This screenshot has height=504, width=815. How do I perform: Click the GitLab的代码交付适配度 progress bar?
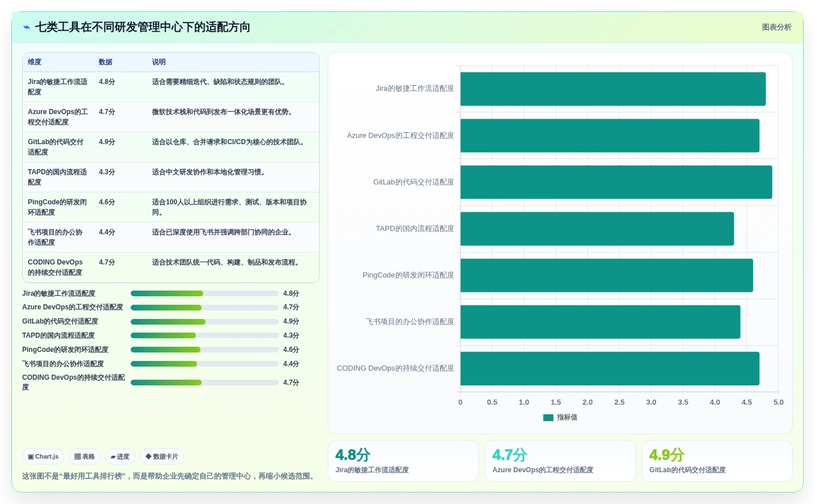[x=204, y=322]
